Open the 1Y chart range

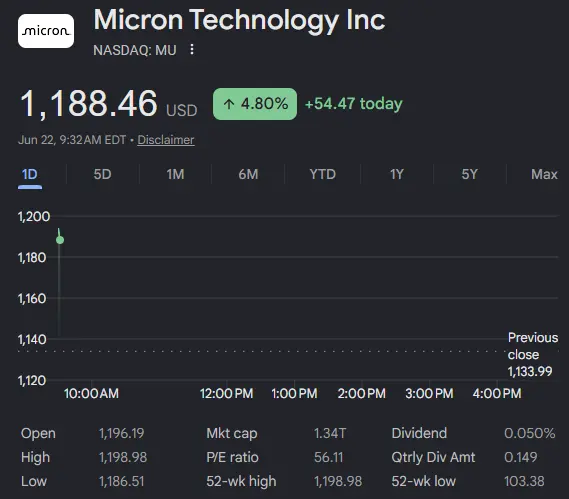pyautogui.click(x=397, y=174)
